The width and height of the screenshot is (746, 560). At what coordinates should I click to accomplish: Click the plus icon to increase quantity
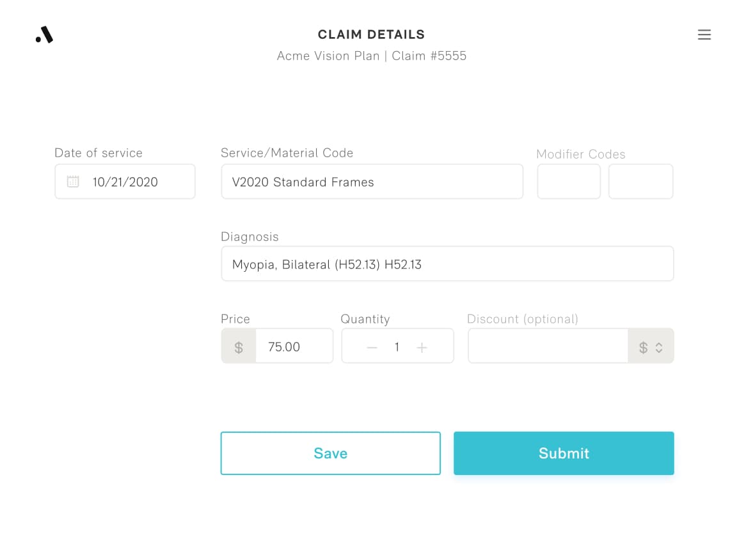pyautogui.click(x=422, y=347)
